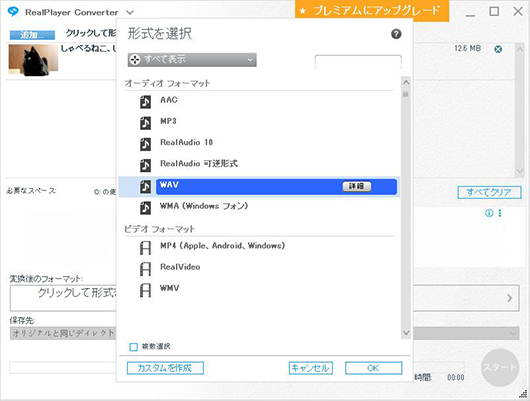Select RealAudio 可逆形式 format
The image size is (530, 401).
pos(199,164)
